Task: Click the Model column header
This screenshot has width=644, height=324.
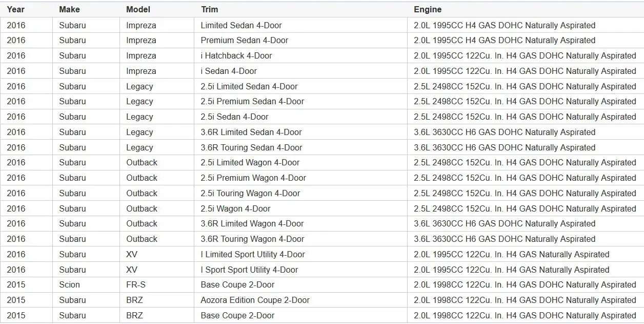Action: 157,9
